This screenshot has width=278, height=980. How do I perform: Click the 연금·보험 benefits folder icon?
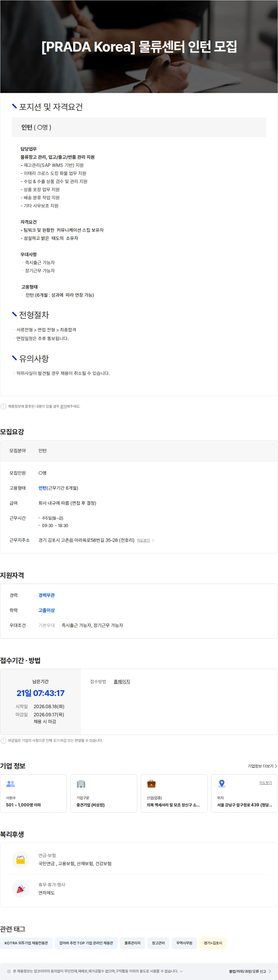(x=21, y=860)
